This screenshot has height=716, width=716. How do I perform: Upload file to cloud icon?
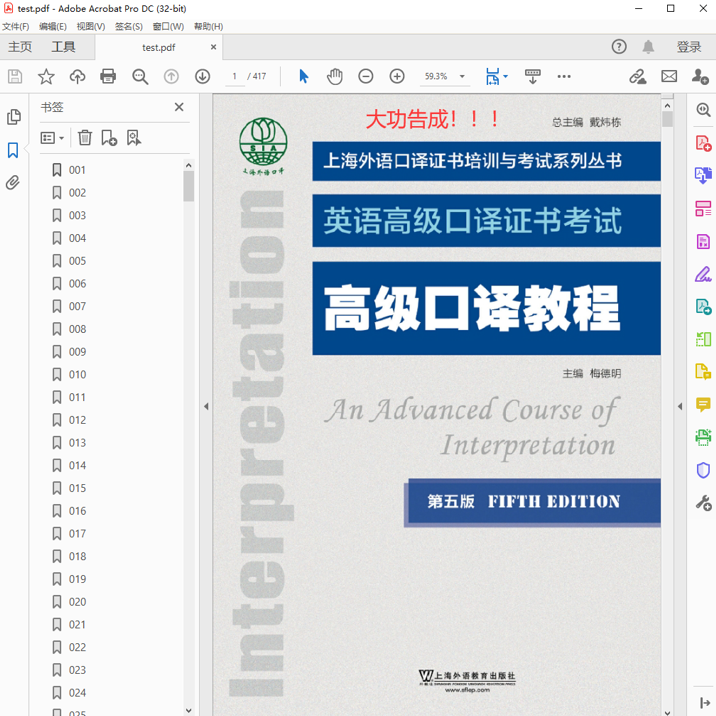point(77,76)
